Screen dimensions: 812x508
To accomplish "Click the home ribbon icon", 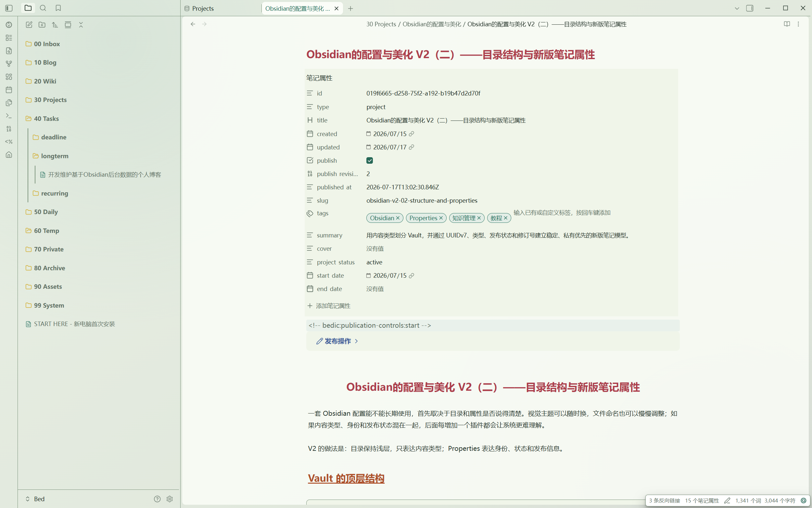I will [x=9, y=155].
